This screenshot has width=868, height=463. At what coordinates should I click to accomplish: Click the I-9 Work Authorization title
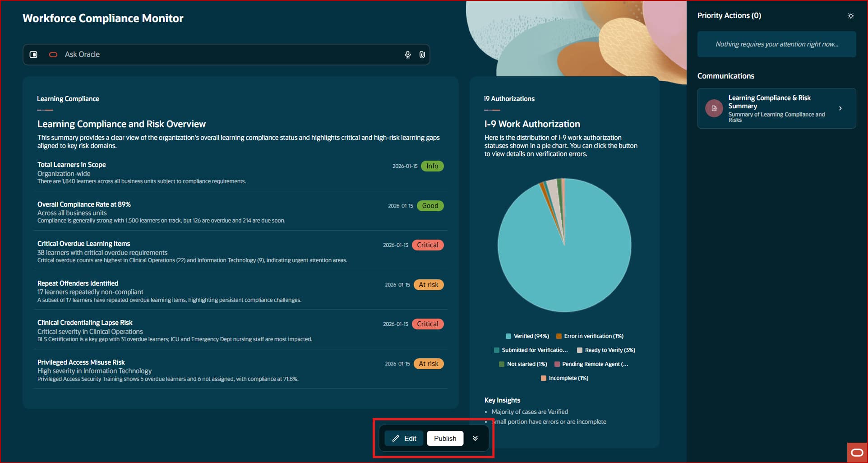(x=532, y=124)
